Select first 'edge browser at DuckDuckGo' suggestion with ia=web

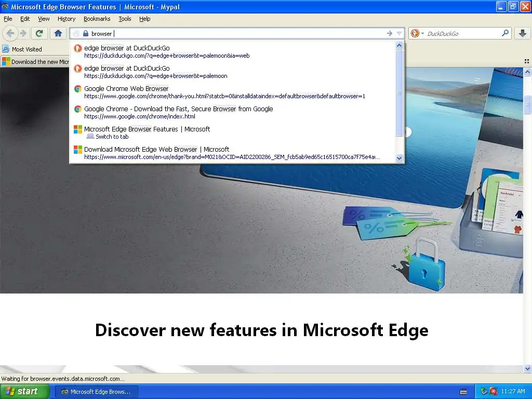232,51
